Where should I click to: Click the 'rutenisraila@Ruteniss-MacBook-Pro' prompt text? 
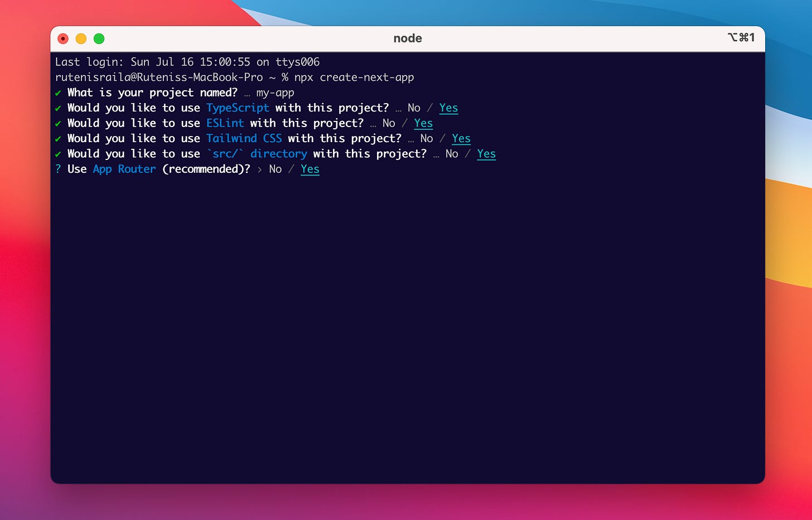(159, 77)
